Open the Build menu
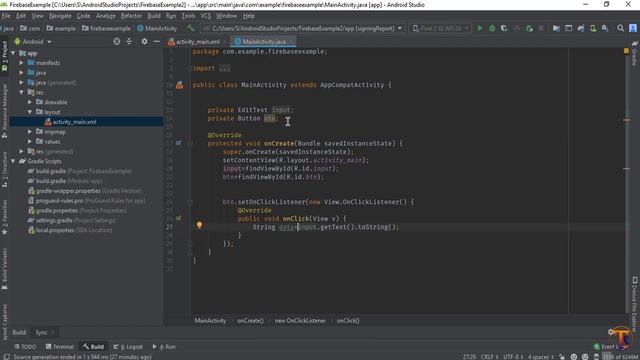This screenshot has width=640, height=360. point(154,16)
